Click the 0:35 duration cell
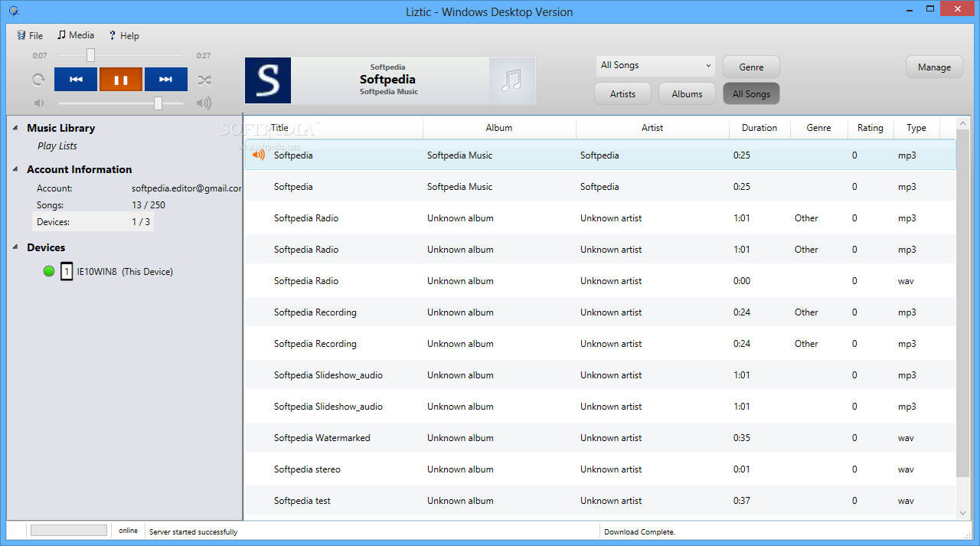Screen dimensions: 980x546 point(742,438)
